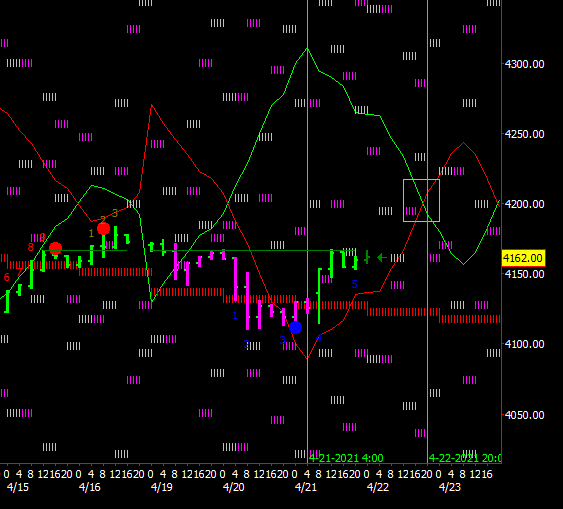Click the 4150.00 price axis label

(525, 274)
